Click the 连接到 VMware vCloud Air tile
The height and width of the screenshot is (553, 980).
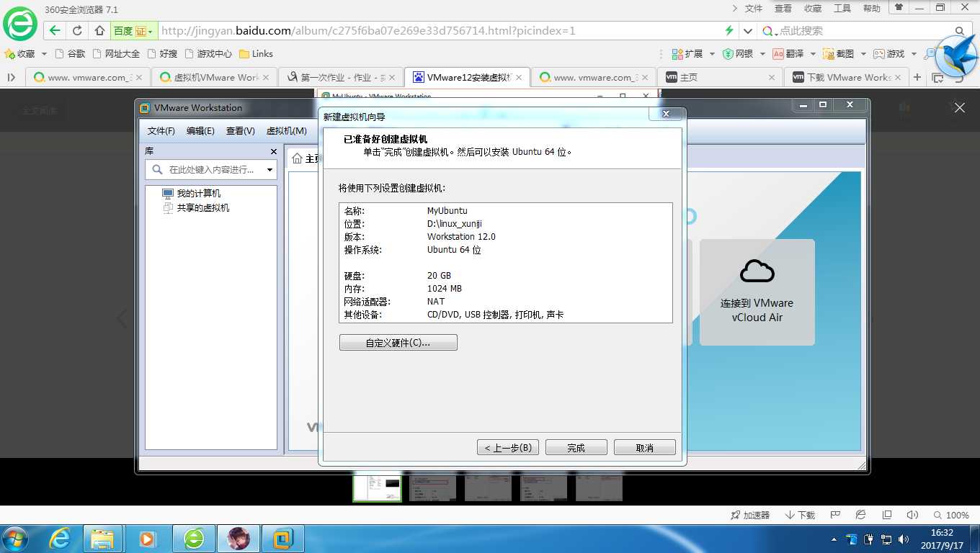[x=757, y=292]
